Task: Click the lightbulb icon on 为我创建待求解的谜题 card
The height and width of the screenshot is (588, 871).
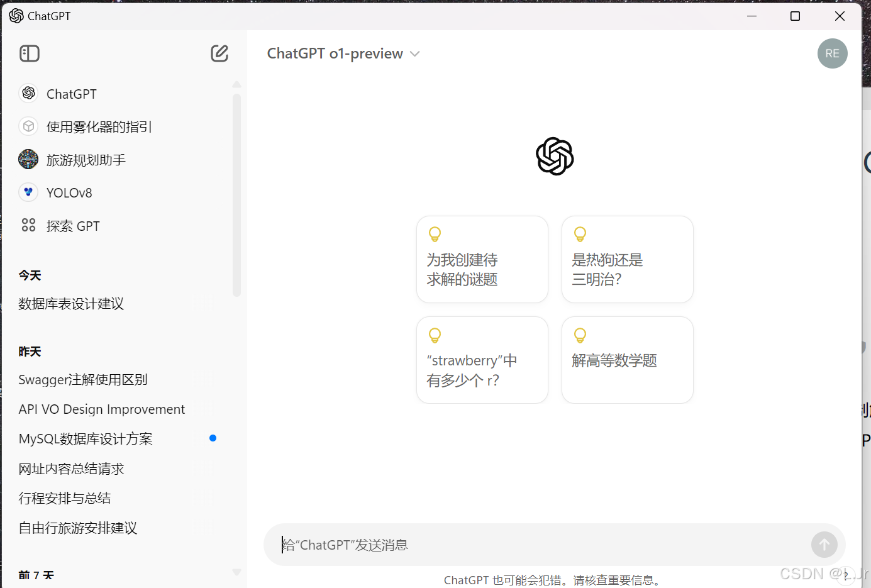Action: click(x=435, y=234)
